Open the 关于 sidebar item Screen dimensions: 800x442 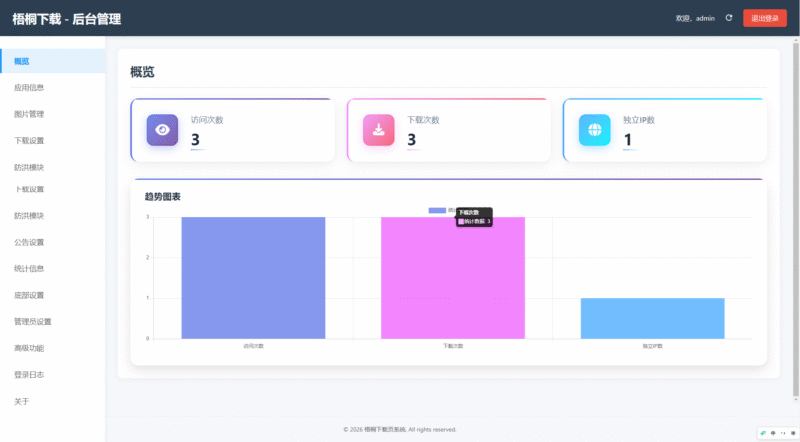click(x=21, y=401)
